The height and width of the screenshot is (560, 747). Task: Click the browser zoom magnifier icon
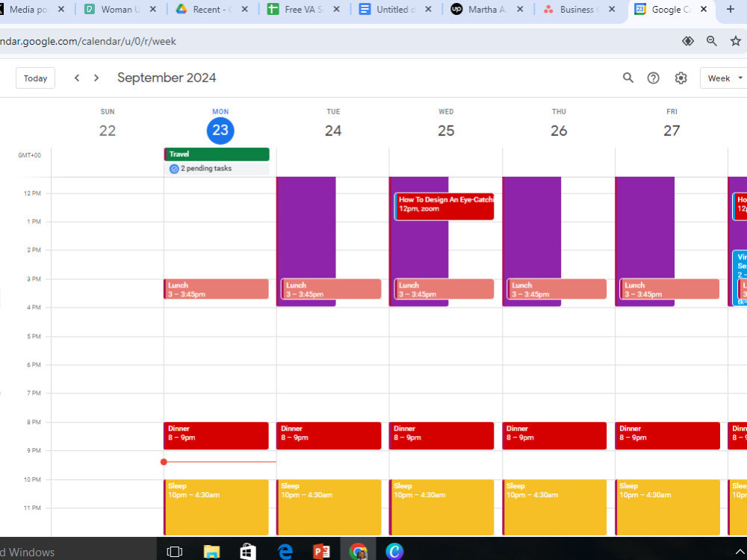pyautogui.click(x=711, y=41)
